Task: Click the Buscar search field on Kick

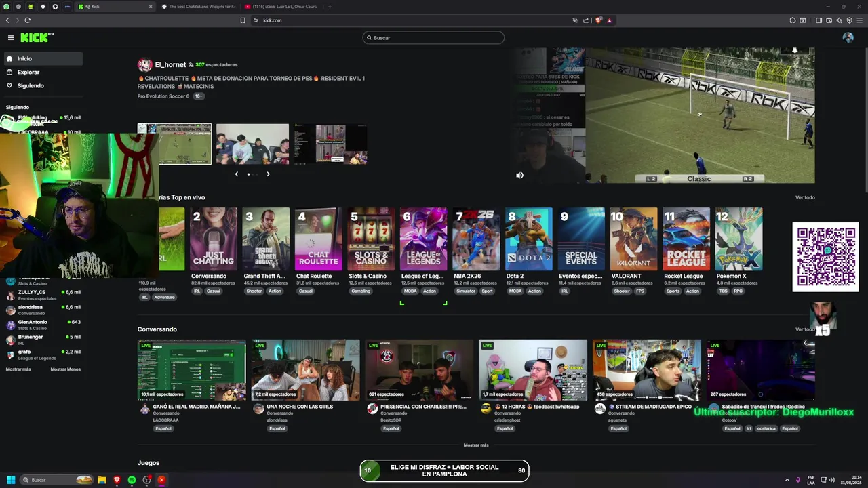Action: tap(433, 37)
